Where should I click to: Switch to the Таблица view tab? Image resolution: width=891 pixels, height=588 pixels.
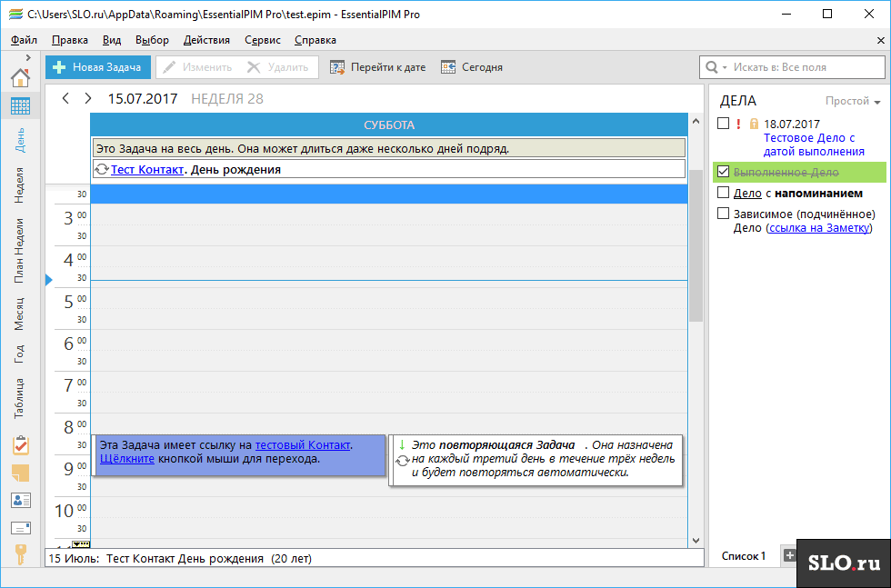(20, 398)
